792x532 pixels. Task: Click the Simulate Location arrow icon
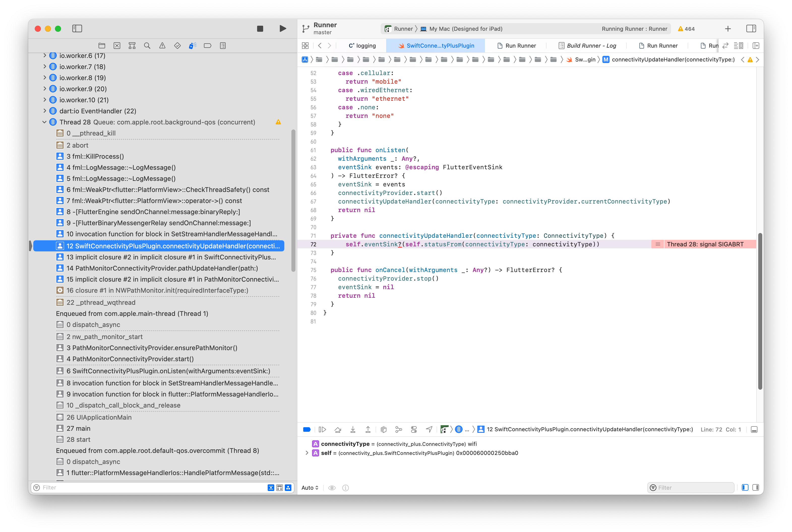pos(429,429)
